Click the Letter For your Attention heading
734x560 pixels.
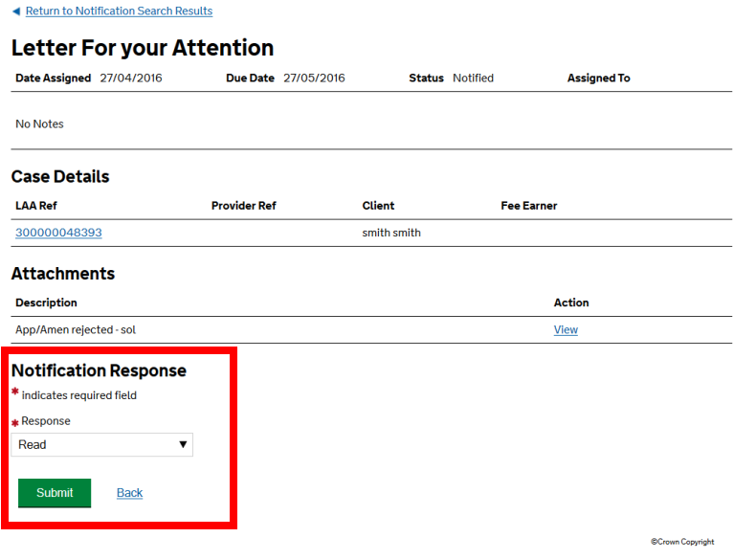pos(143,48)
